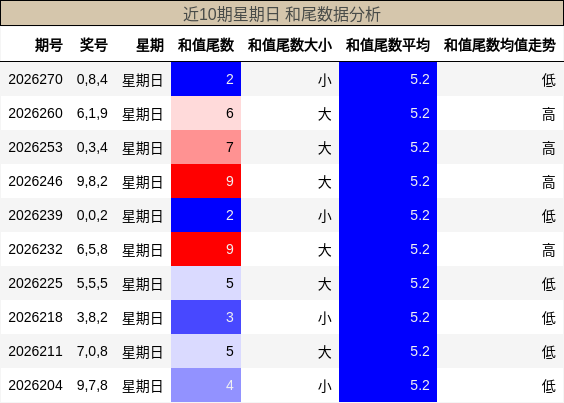Click prize number 0,8,4
This screenshot has width=564, height=403.
point(92,80)
